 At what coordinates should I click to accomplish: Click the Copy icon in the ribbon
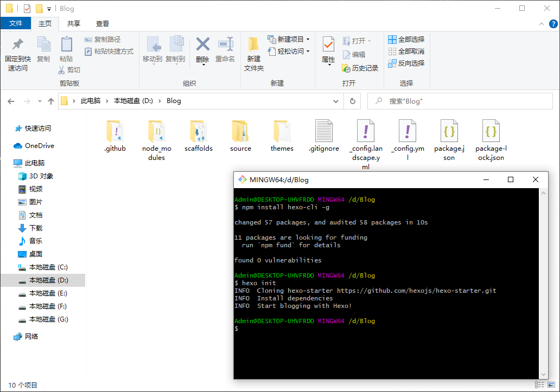(x=43, y=49)
